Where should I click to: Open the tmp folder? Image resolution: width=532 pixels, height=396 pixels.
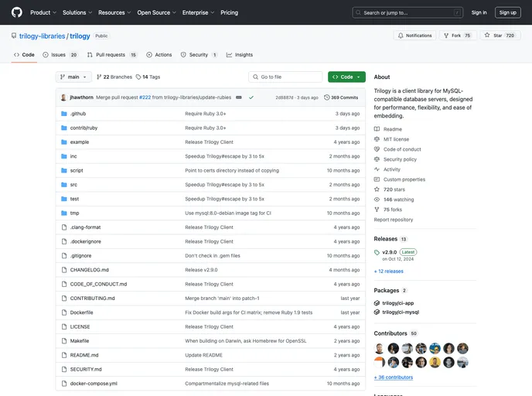(x=74, y=213)
